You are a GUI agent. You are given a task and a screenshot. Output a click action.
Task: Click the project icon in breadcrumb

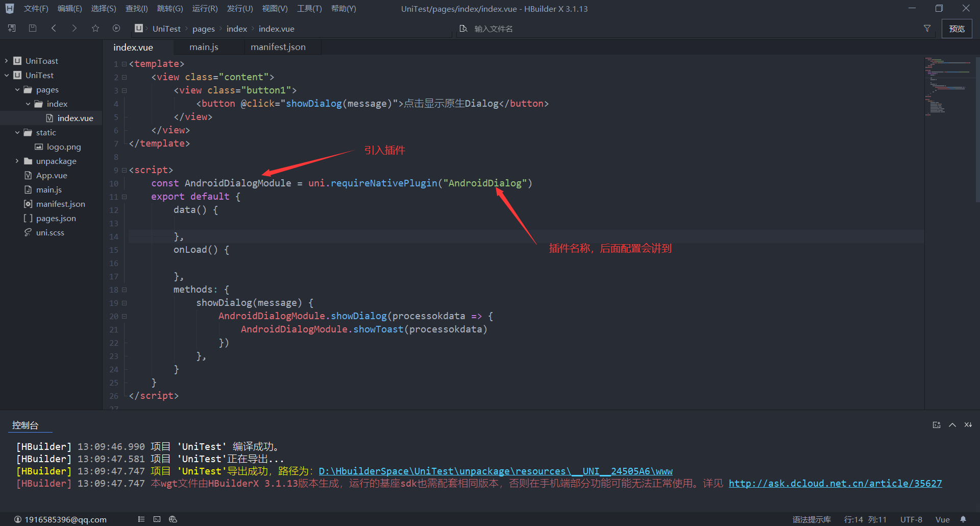[139, 29]
